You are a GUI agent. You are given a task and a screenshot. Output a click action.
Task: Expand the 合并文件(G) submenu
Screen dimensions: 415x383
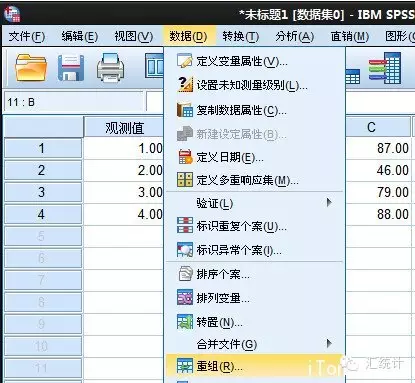255,344
